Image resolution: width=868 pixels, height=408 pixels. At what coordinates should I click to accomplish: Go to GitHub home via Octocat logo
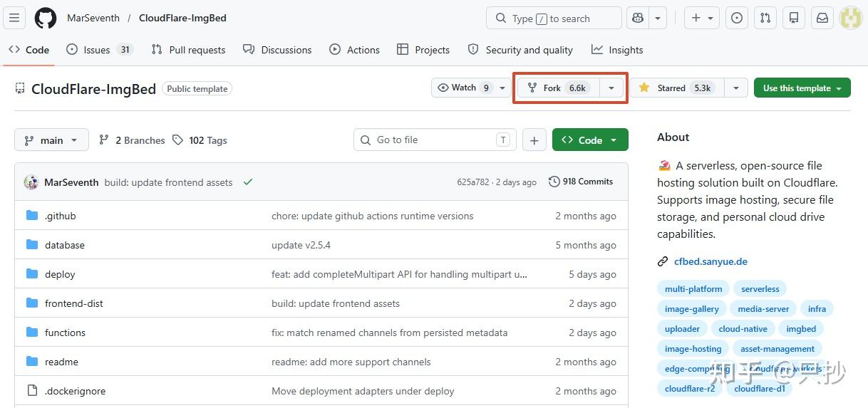[46, 18]
